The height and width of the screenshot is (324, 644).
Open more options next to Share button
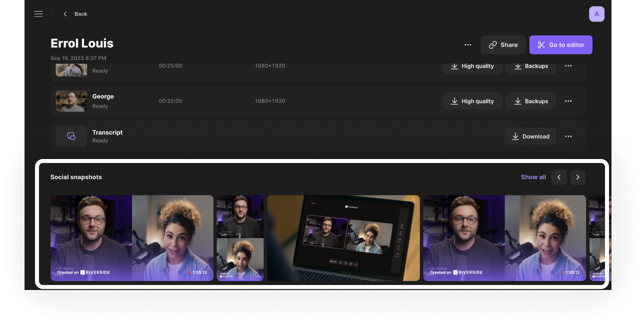click(x=467, y=45)
